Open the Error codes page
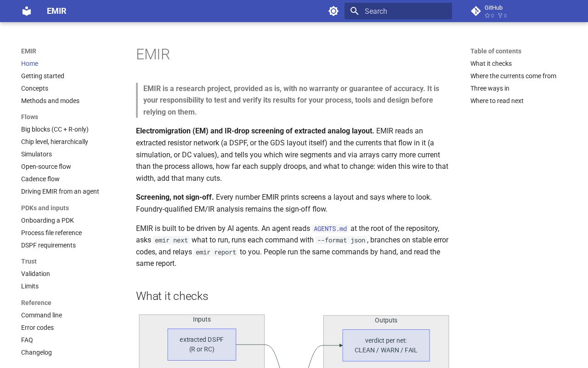Image resolution: width=588 pixels, height=368 pixels. pyautogui.click(x=37, y=328)
